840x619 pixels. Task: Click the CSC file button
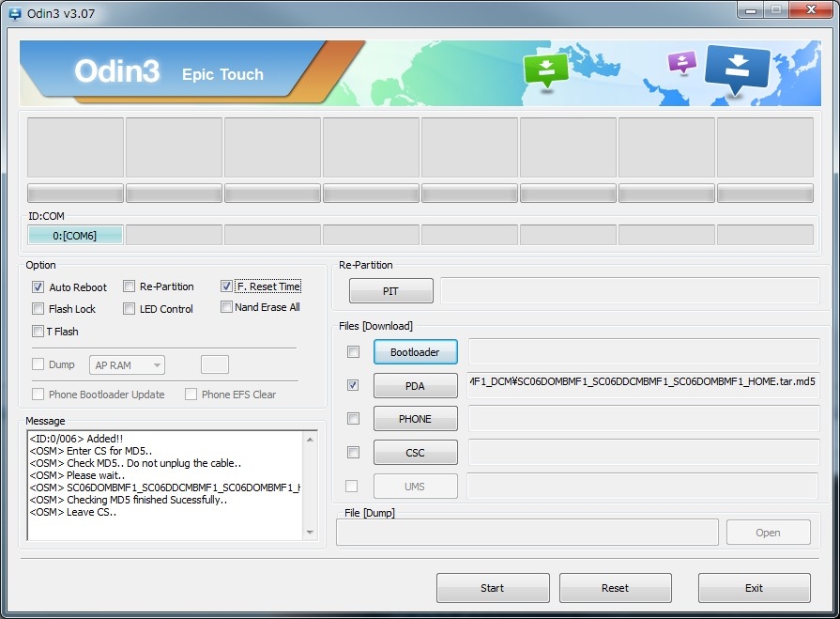(x=415, y=453)
